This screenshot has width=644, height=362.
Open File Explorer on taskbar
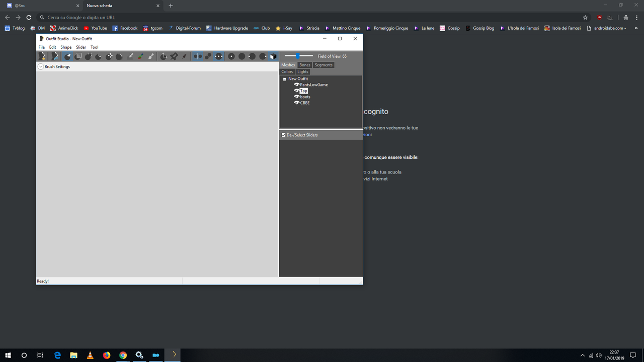(x=73, y=355)
